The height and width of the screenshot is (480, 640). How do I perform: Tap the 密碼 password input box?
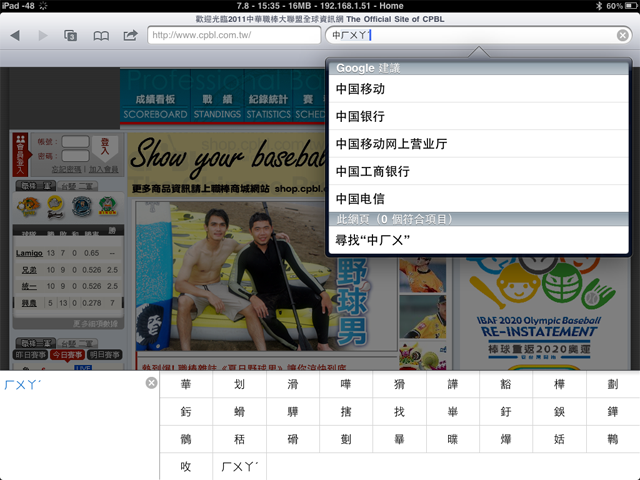(x=76, y=156)
